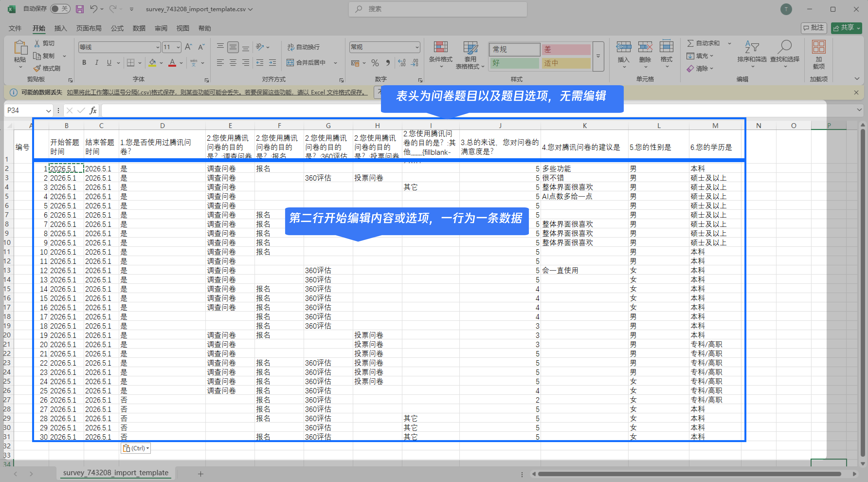
Task: Toggle Bold formatting
Action: pyautogui.click(x=84, y=63)
